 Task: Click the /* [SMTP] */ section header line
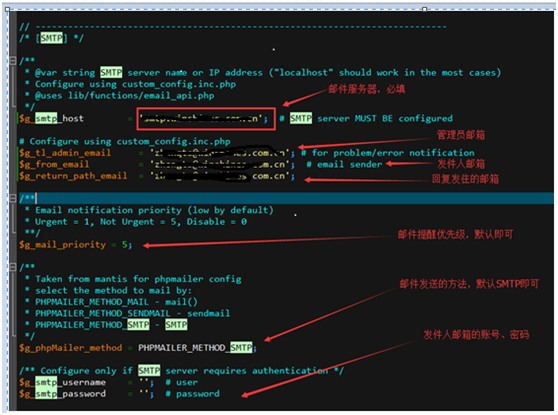point(52,38)
